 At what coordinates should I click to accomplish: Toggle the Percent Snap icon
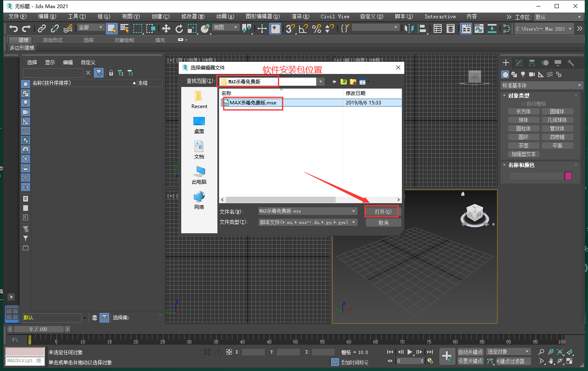[x=317, y=28]
